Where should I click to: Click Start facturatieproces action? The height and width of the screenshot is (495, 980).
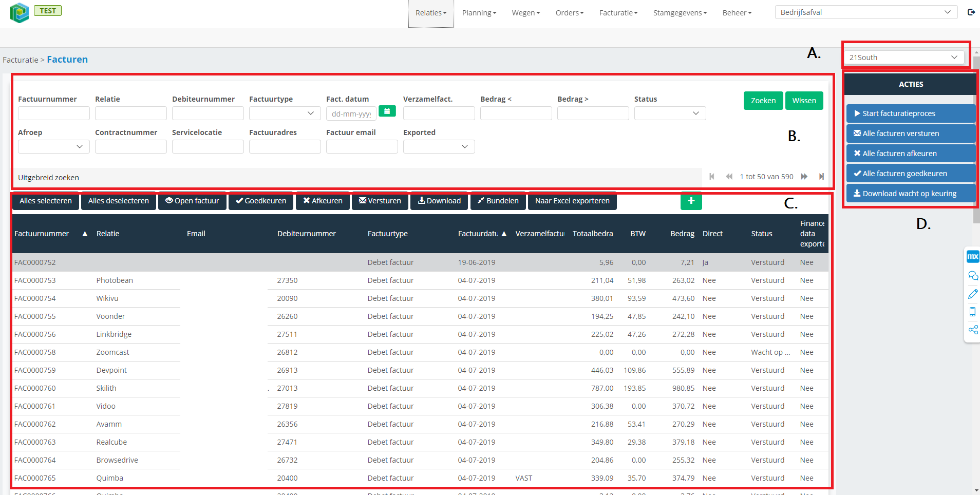coord(911,113)
